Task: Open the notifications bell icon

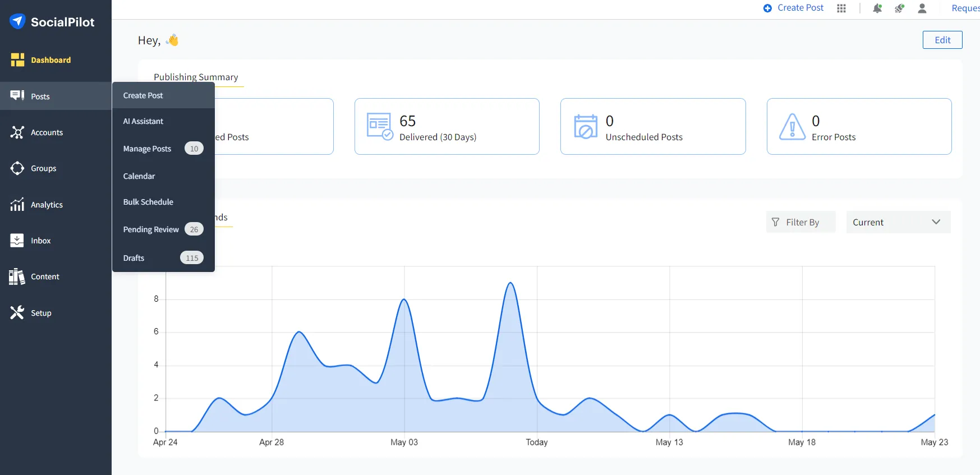Action: point(877,8)
